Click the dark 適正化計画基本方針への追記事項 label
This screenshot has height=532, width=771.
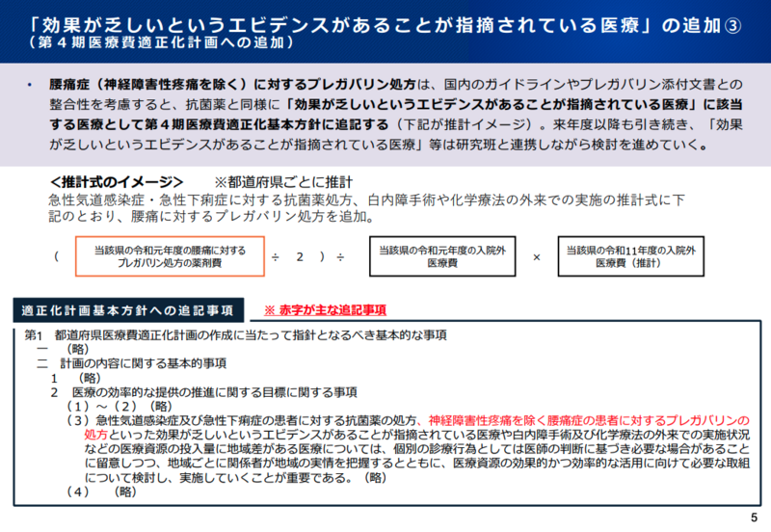pos(128,310)
